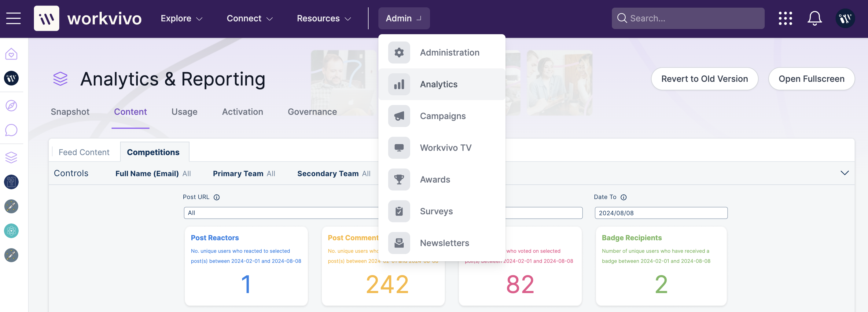Click the red 82 voters count

tap(520, 284)
